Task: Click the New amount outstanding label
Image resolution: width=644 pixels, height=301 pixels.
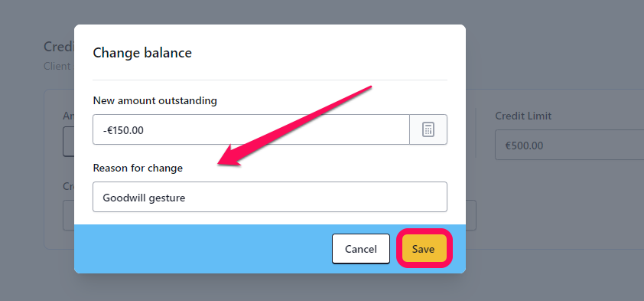Action: pyautogui.click(x=154, y=100)
